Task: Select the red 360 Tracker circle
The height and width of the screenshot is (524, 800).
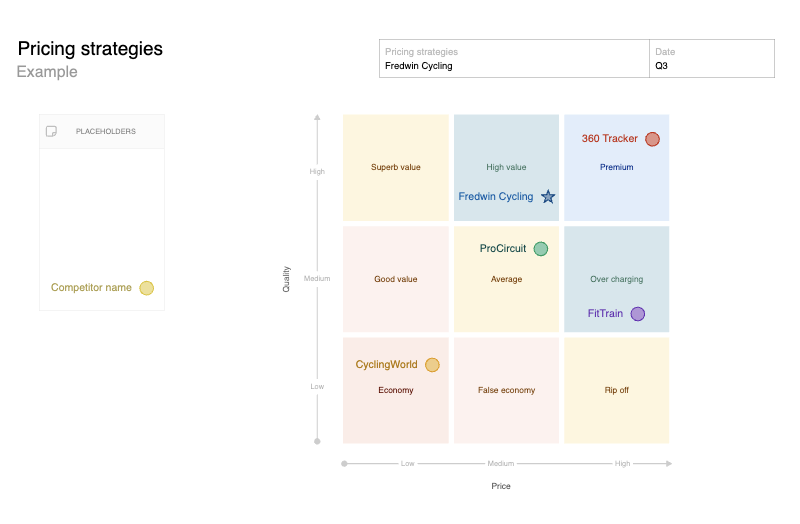Action: pos(652,139)
